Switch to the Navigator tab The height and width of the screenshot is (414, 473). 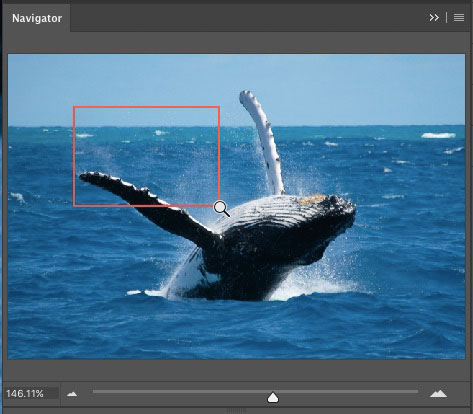click(x=37, y=18)
